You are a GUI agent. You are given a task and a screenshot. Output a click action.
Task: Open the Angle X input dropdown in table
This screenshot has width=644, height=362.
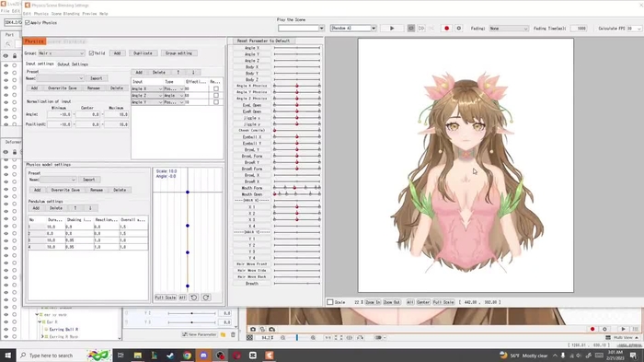click(x=146, y=88)
